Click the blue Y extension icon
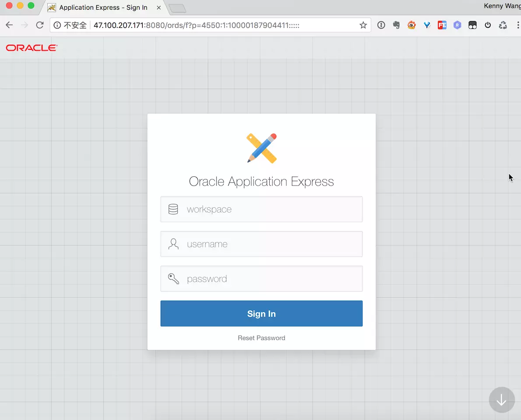 coord(427,25)
